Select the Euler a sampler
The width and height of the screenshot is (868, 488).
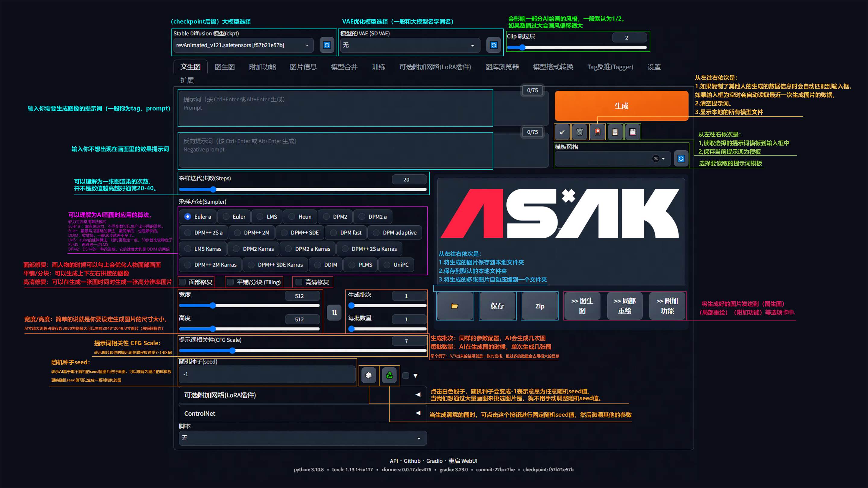tap(198, 217)
